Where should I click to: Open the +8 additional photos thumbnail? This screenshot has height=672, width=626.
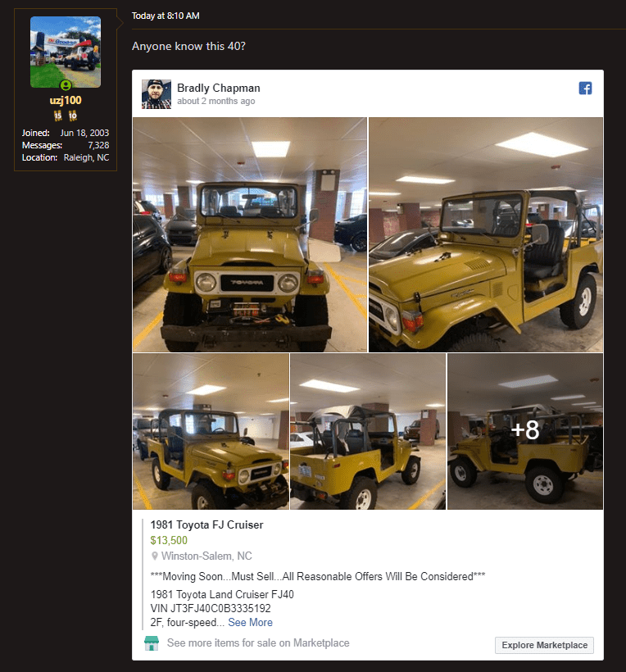click(x=525, y=432)
